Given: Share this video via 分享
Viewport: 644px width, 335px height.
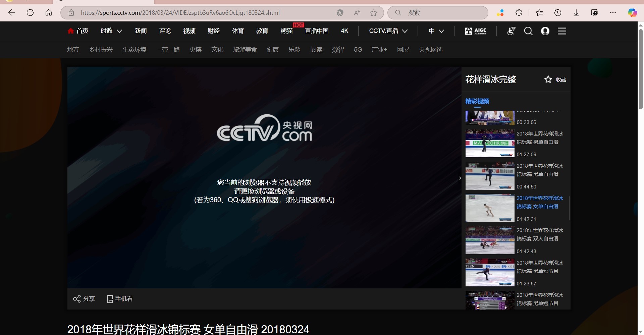Looking at the screenshot, I should pyautogui.click(x=84, y=299).
